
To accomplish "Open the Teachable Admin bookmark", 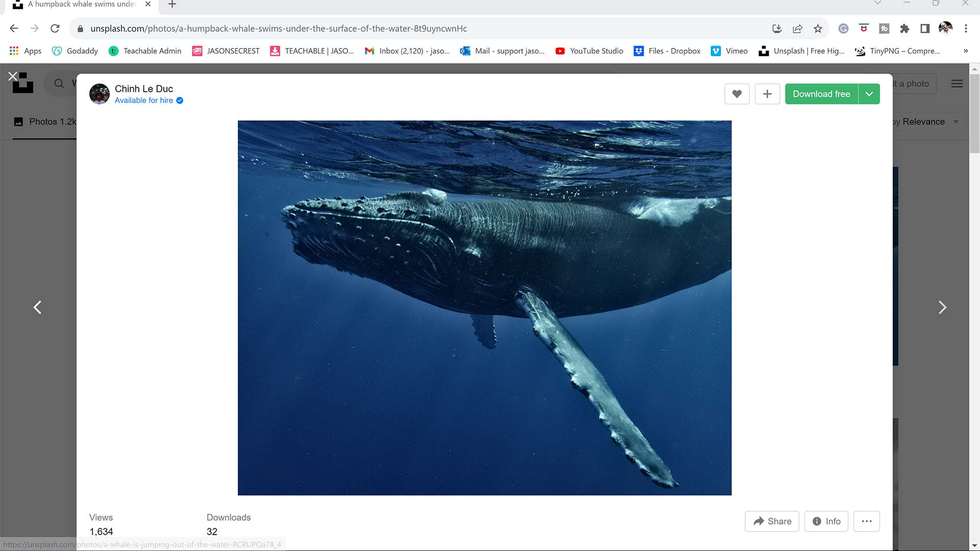I will tap(145, 51).
